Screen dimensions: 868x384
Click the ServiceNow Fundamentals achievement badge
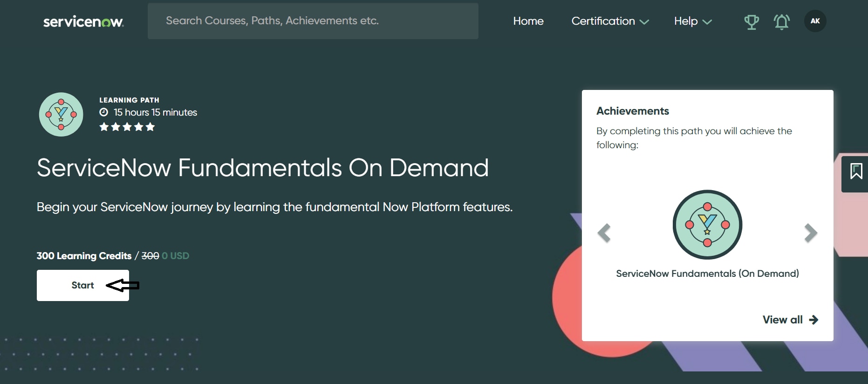(x=707, y=225)
